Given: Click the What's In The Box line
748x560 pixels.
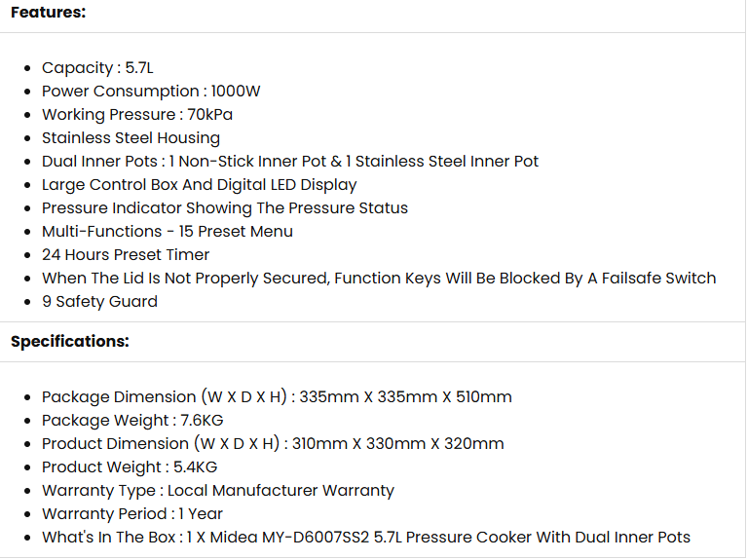Looking at the screenshot, I should 366,537.
